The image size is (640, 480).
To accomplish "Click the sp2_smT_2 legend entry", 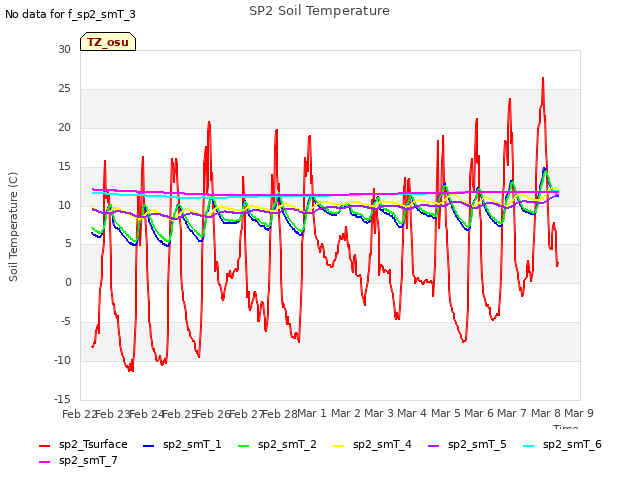I will (x=277, y=444).
